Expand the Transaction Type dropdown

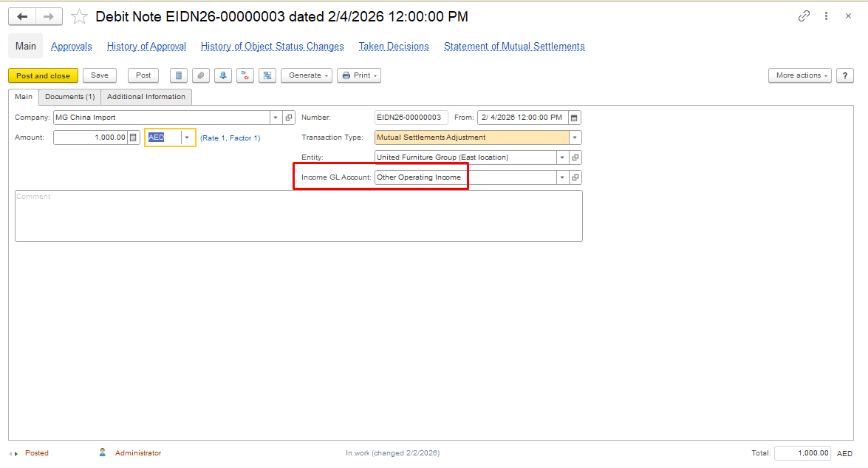[x=575, y=138]
